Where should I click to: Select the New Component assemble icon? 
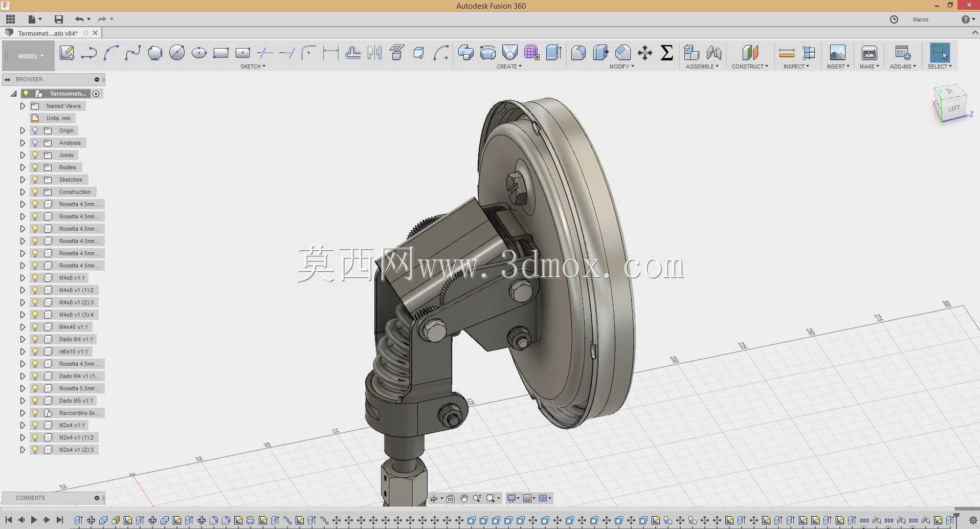(x=692, y=53)
